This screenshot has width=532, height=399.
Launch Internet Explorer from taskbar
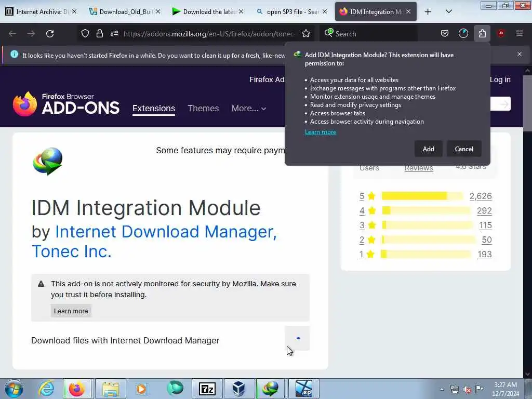tap(46, 389)
